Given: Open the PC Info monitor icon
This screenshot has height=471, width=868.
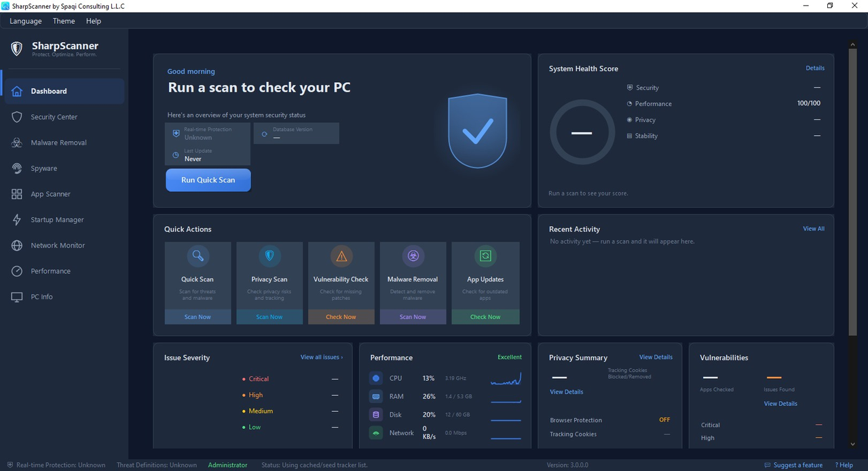Looking at the screenshot, I should point(17,297).
